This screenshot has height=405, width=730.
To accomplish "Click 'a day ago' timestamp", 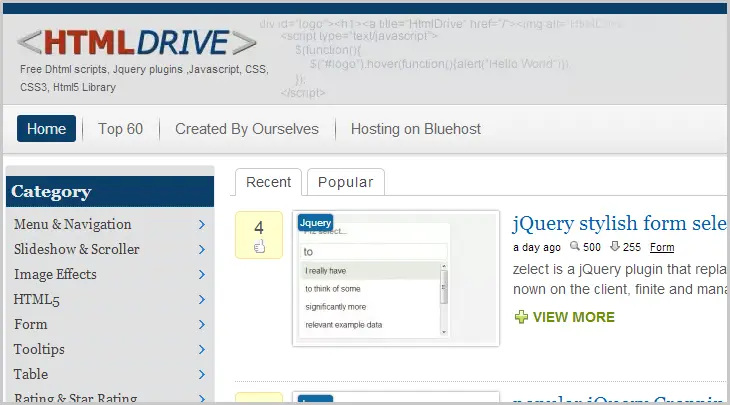I will (537, 247).
